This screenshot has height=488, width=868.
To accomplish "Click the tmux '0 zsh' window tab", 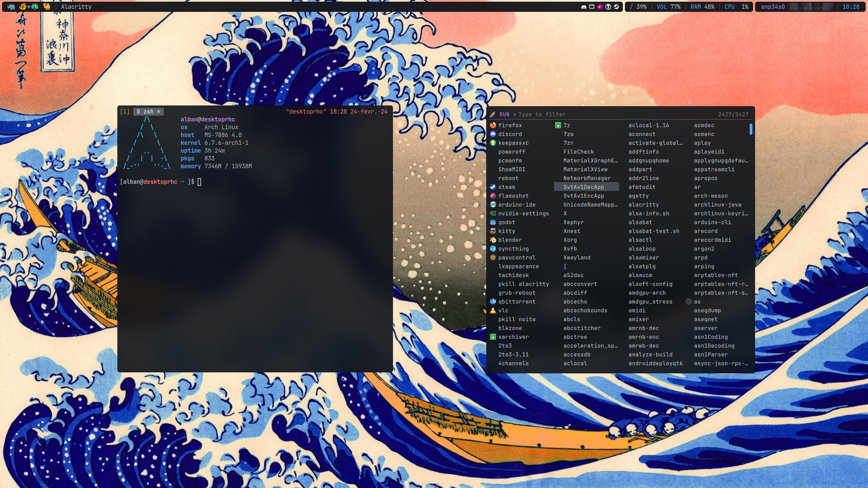I will point(148,112).
